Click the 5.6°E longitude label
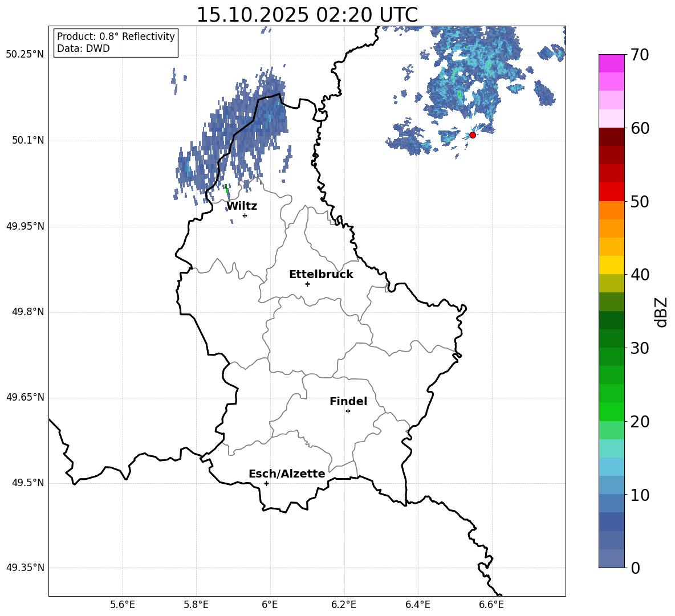The image size is (675, 616). point(123,605)
